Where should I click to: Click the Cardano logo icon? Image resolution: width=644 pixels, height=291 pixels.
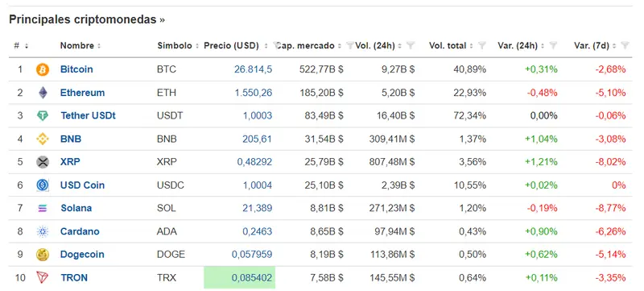43,231
